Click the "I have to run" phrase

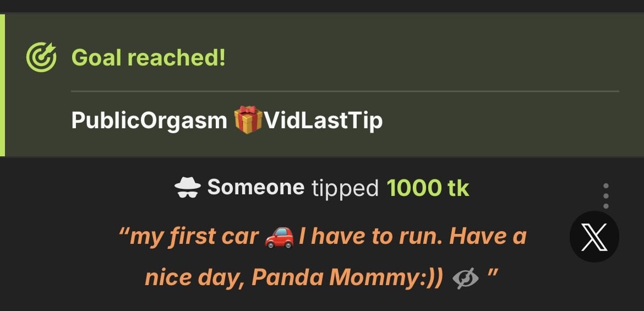click(370, 237)
